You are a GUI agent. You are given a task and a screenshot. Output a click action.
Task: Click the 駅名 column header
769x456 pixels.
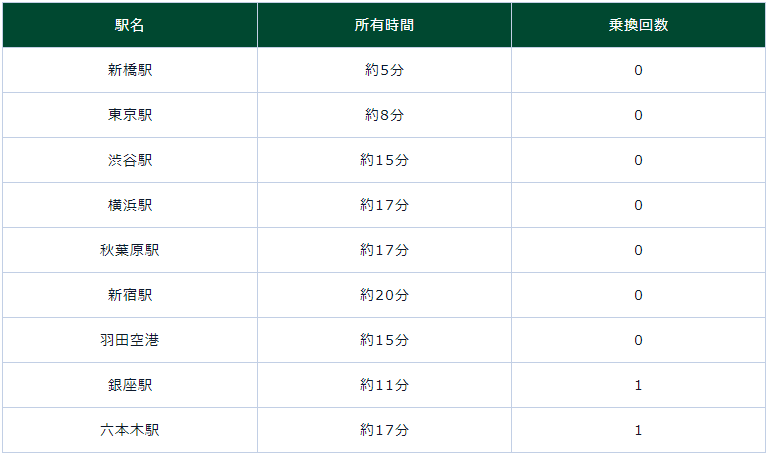coord(130,25)
